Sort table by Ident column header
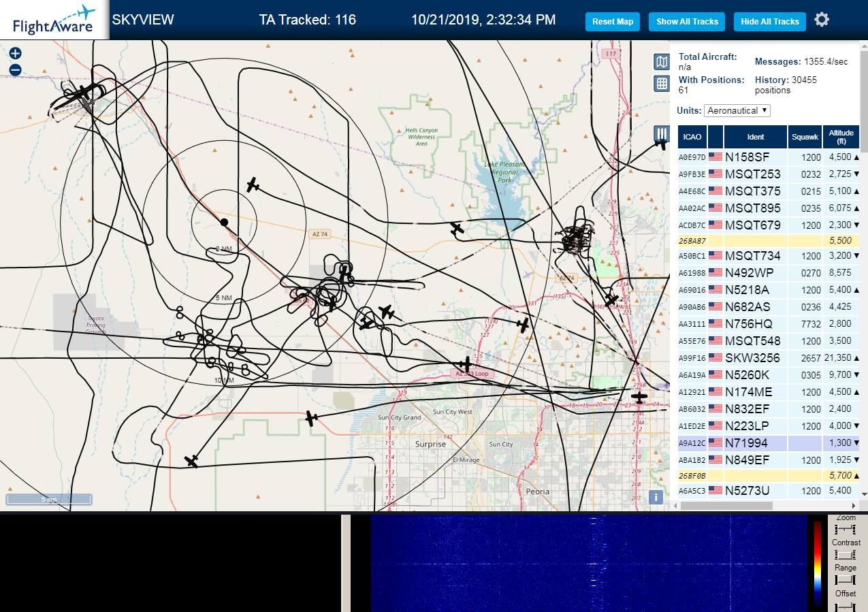The width and height of the screenshot is (868, 612). coord(756,137)
